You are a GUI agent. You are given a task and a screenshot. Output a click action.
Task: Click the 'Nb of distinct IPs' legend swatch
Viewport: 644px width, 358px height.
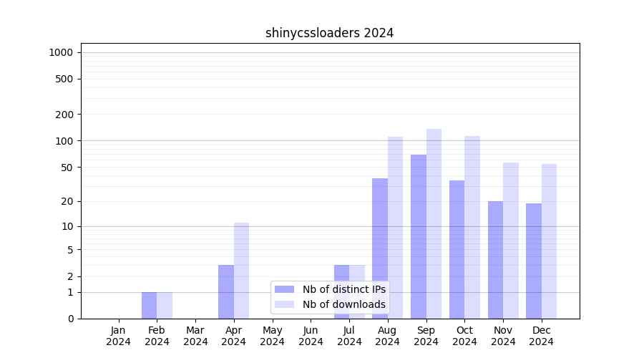[284, 289]
